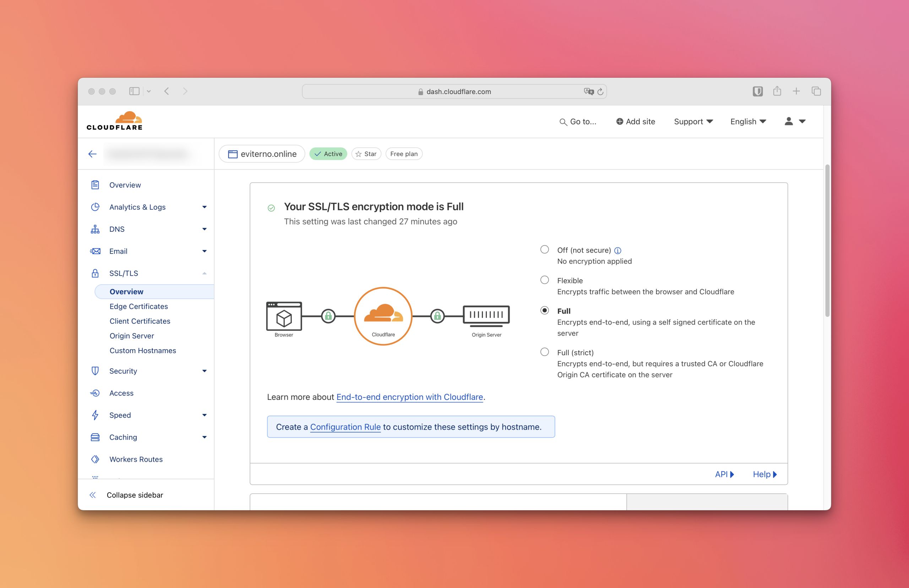
Task: Click the DNS network icon
Action: [95, 229]
